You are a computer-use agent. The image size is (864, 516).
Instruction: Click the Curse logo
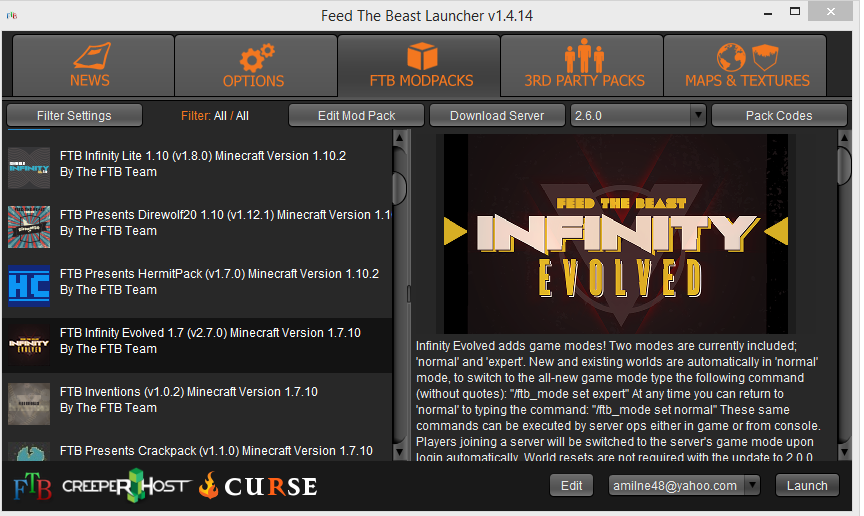(x=258, y=486)
